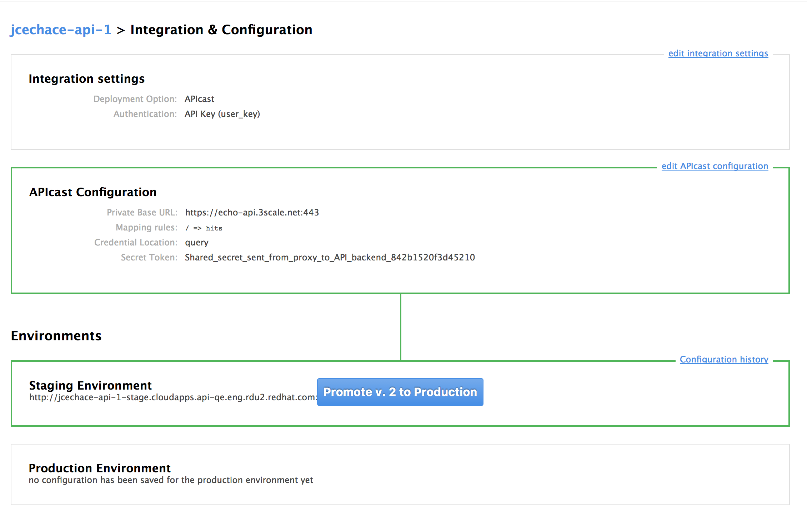Image resolution: width=812 pixels, height=528 pixels.
Task: Click the Production Environment heading
Action: pos(100,468)
